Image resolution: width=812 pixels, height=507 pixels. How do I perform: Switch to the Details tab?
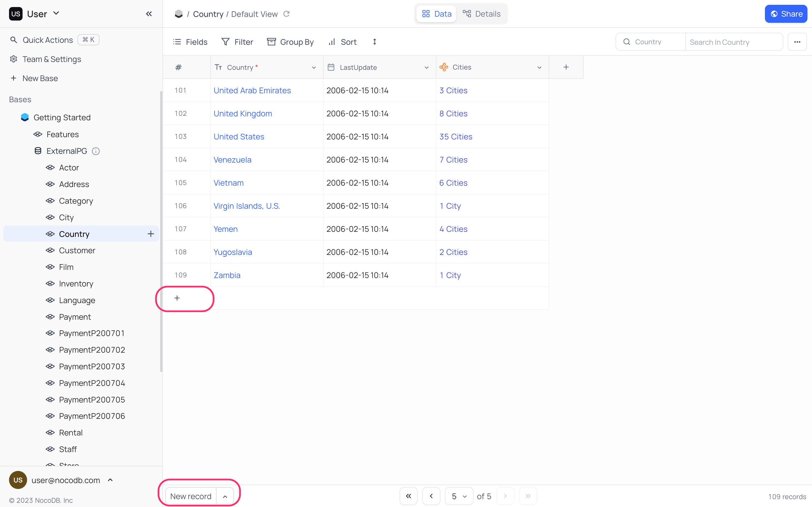pyautogui.click(x=482, y=14)
